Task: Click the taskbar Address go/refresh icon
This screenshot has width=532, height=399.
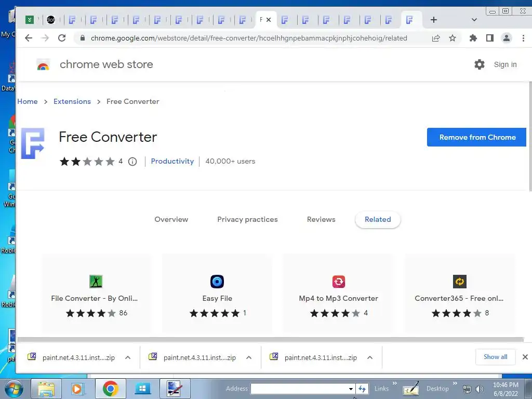Action: point(362,389)
